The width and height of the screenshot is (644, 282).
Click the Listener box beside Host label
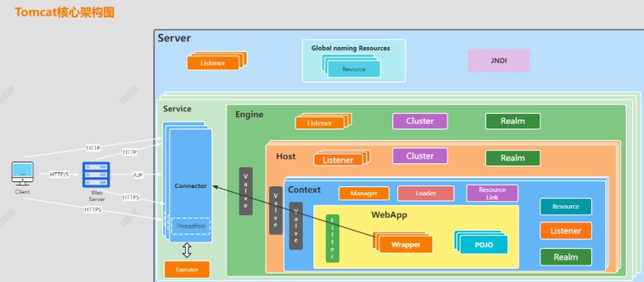tap(338, 160)
